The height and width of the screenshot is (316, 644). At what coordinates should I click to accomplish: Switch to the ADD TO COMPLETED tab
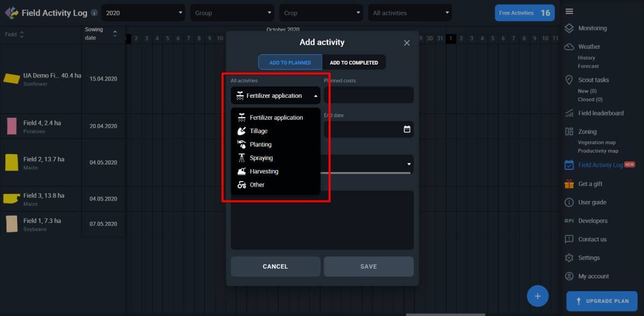click(x=354, y=62)
